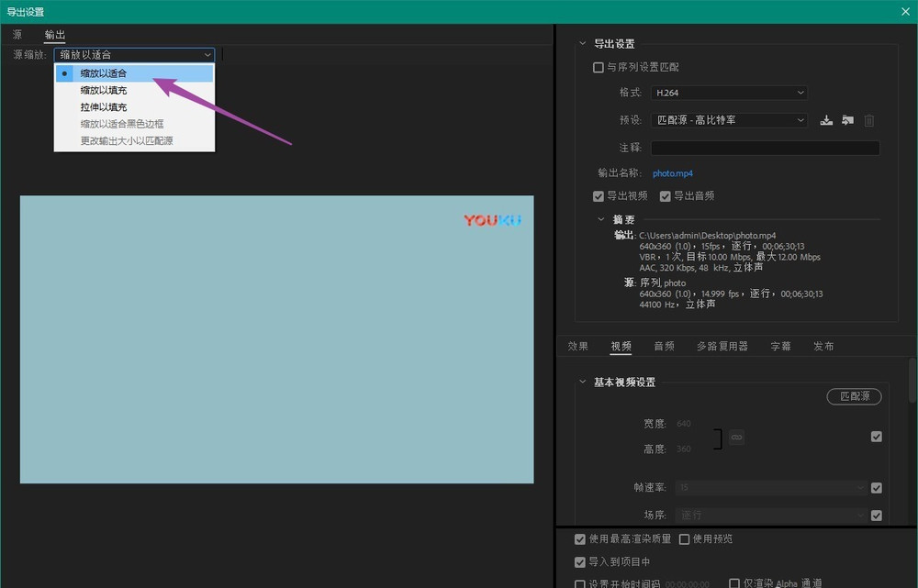The width and height of the screenshot is (918, 588).
Task: Collapse the 基本视频设置 section
Action: pos(582,383)
